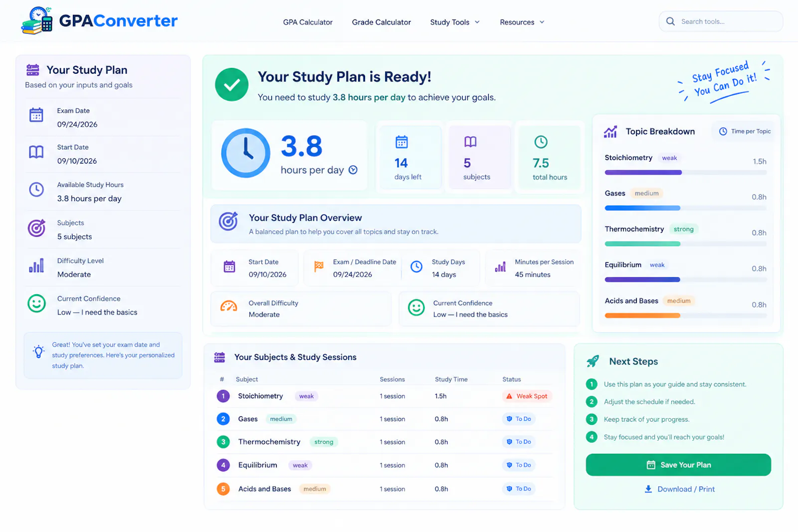
Task: Click the '45 minutes' per session value
Action: [x=533, y=275]
